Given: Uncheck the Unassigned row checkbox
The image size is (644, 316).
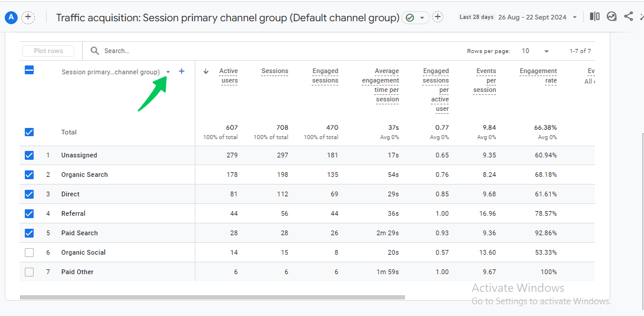Looking at the screenshot, I should pos(29,156).
